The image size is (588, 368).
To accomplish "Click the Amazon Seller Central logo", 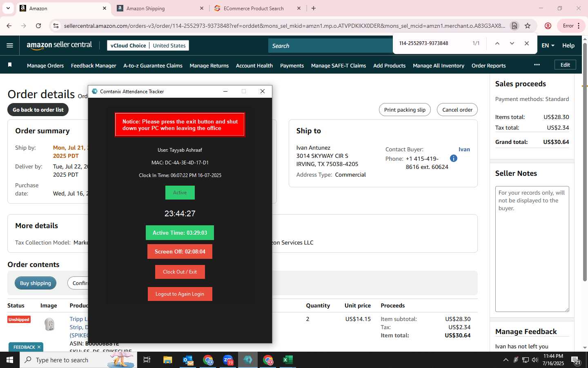I will click(x=59, y=45).
